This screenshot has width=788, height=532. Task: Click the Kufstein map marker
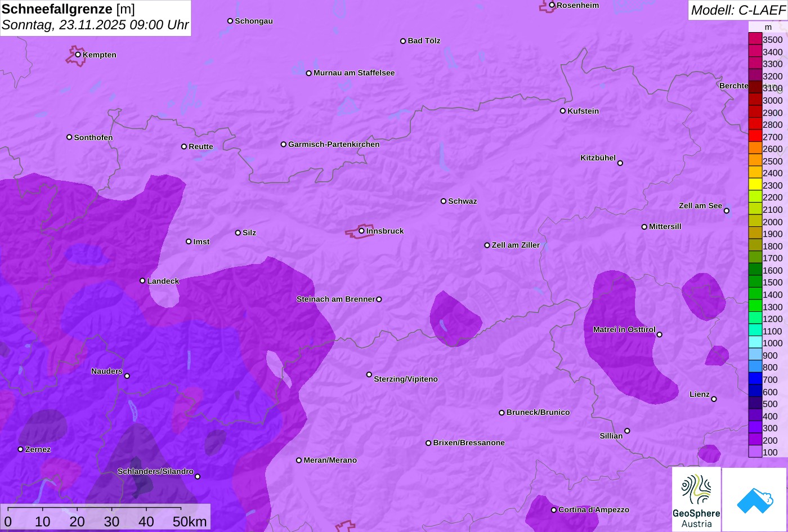point(563,111)
